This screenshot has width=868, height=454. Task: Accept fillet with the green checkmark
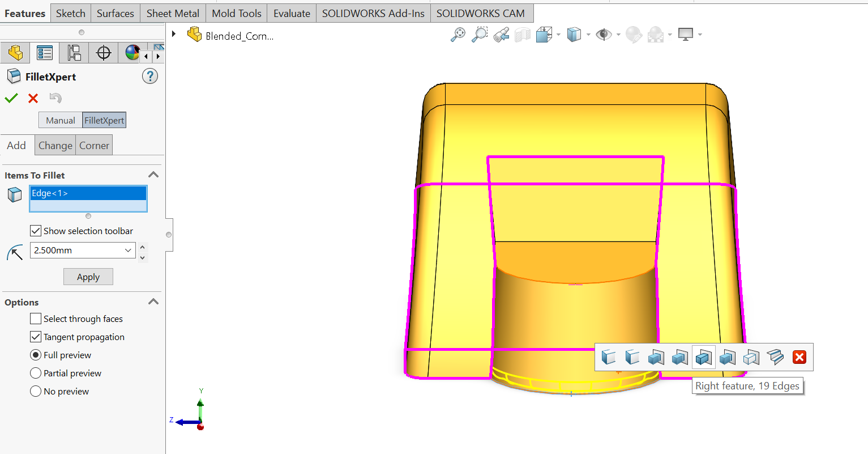(11, 98)
